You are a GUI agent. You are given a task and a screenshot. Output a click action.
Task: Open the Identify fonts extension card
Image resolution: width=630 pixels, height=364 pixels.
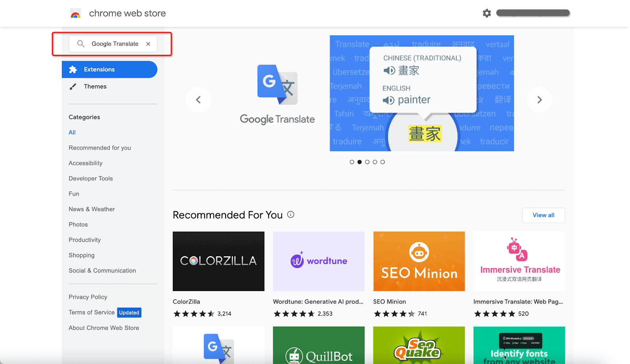(x=519, y=345)
